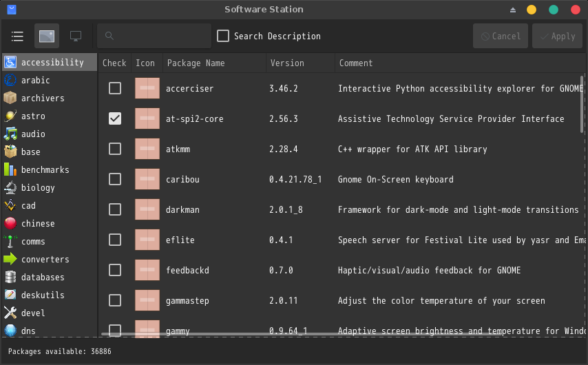Sort by the Icon column header
This screenshot has height=365, width=588.
tap(147, 63)
